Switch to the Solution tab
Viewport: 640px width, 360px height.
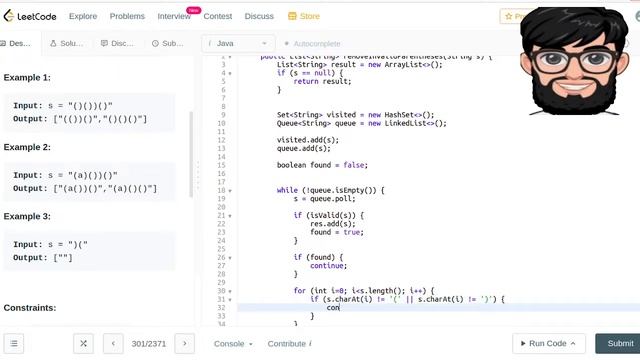[66, 43]
